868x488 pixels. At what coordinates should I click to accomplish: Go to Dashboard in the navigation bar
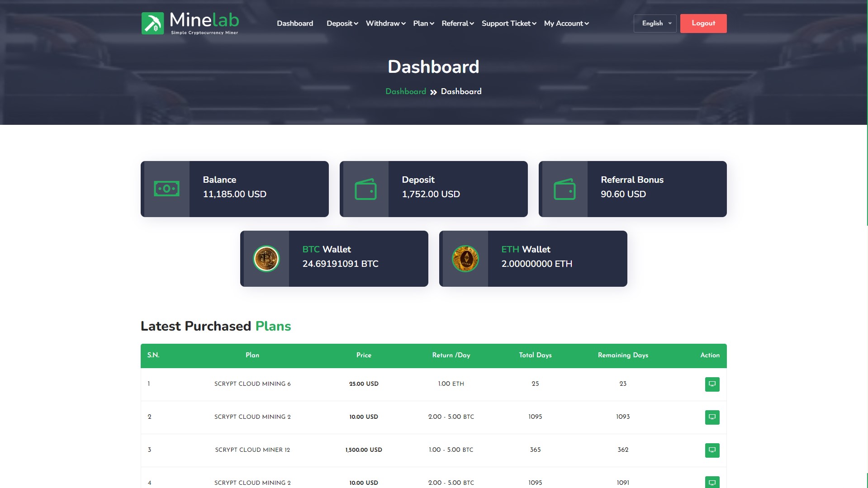(x=295, y=24)
